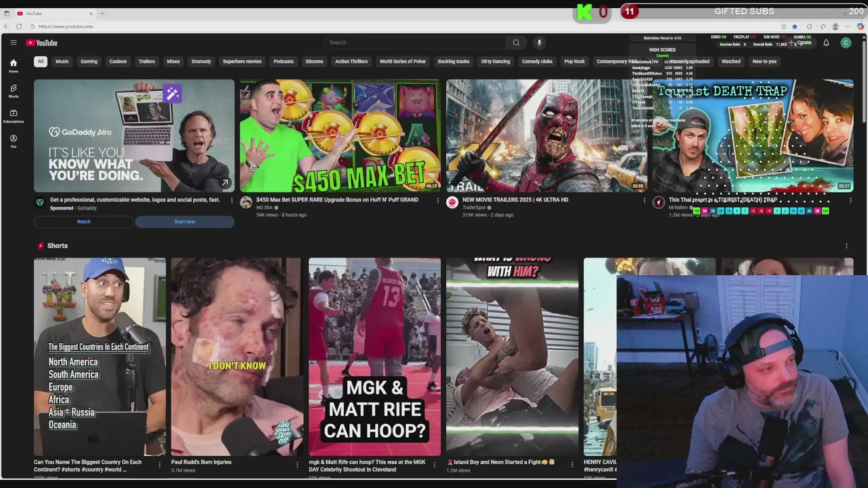Select the Sitcoms filter chip
Screen dimensions: 868x488
(x=315, y=62)
